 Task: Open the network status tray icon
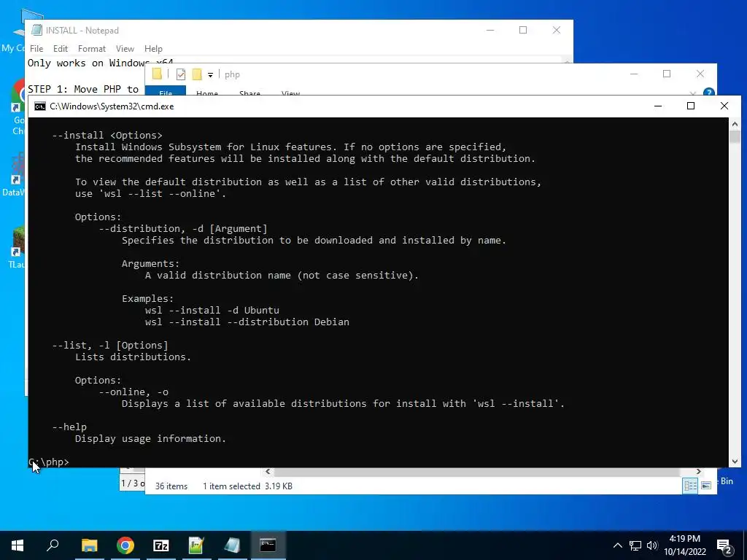(635, 545)
